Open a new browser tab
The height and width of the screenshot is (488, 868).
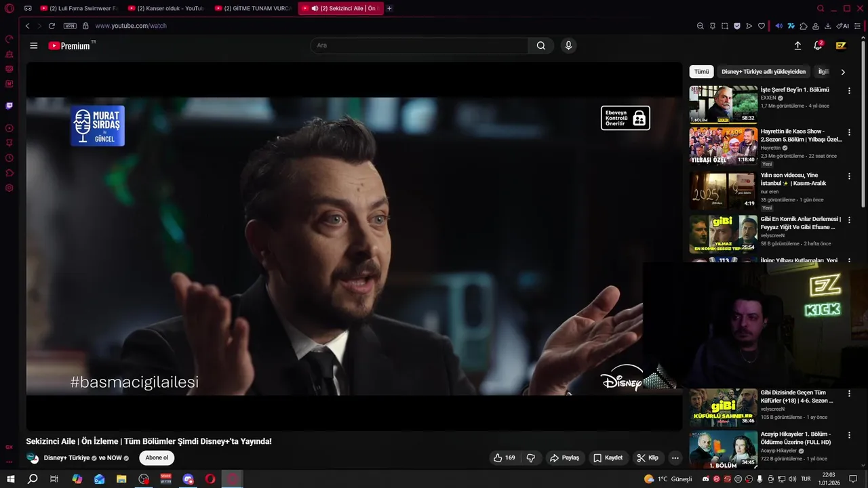(x=389, y=8)
